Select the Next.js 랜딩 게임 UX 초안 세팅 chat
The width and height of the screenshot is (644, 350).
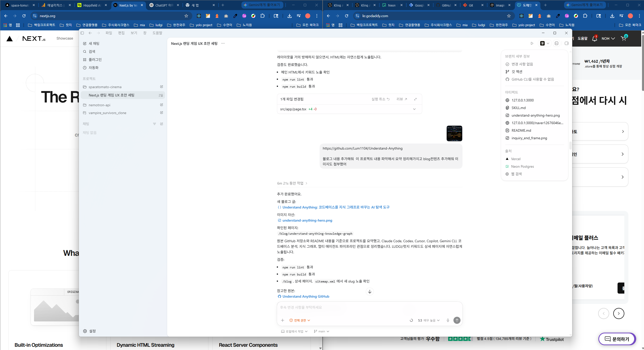coord(123,95)
